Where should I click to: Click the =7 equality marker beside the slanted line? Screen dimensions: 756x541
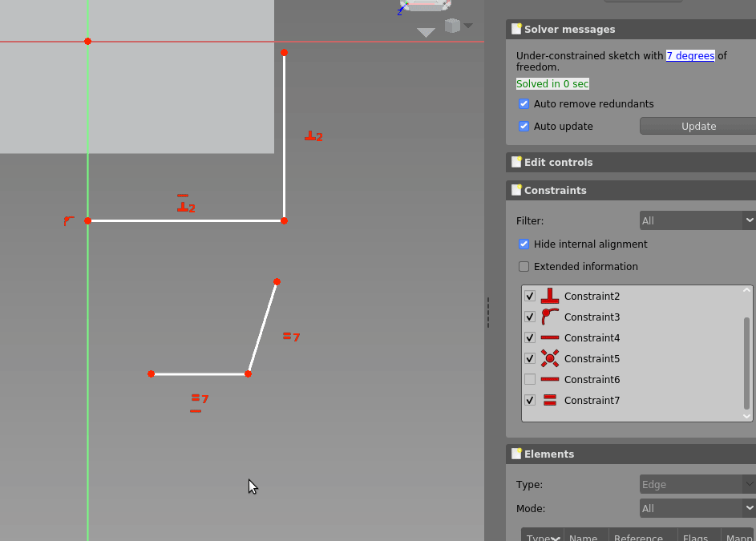[x=290, y=337]
